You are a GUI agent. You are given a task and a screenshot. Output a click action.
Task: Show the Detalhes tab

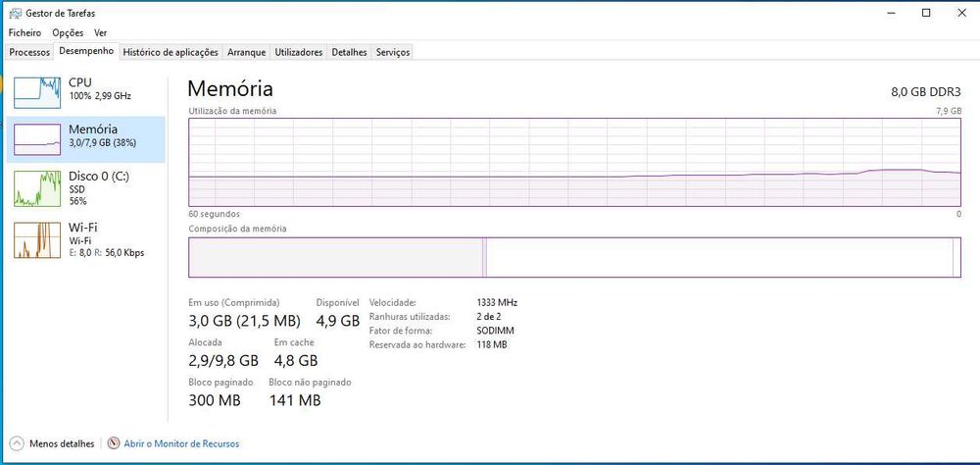tap(349, 52)
